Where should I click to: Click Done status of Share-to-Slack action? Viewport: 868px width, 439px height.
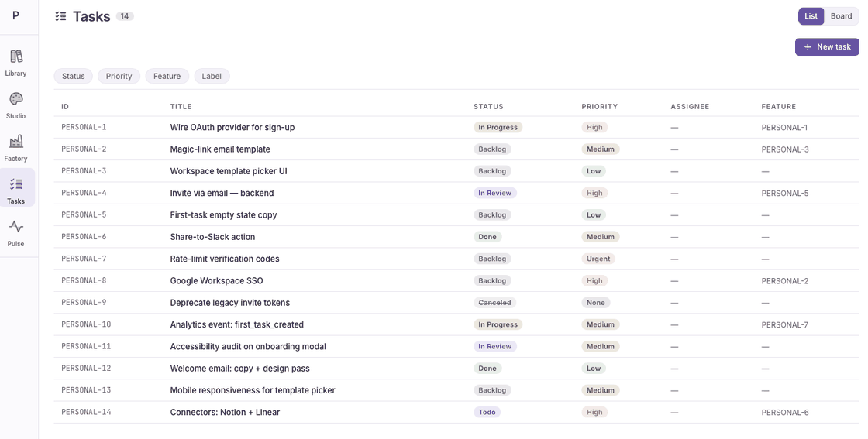click(x=487, y=237)
